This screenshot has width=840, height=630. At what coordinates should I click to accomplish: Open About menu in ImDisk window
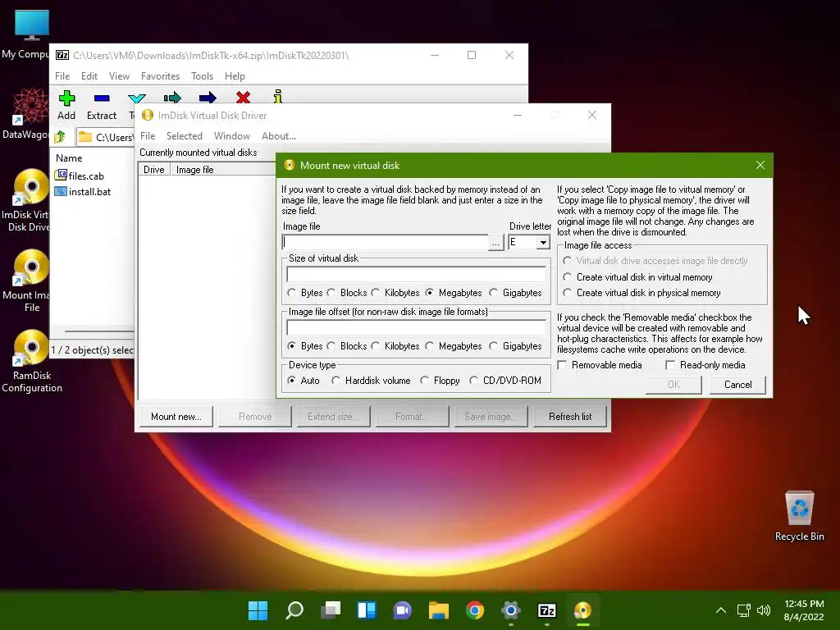pyautogui.click(x=279, y=136)
